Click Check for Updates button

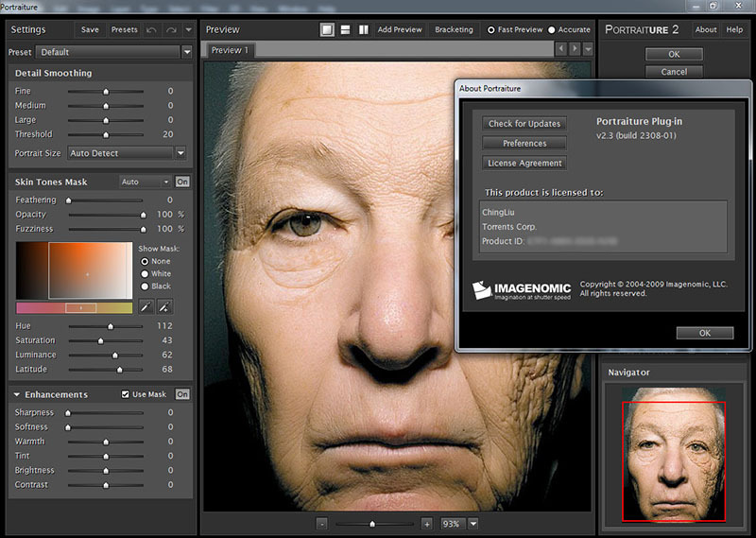tap(524, 124)
